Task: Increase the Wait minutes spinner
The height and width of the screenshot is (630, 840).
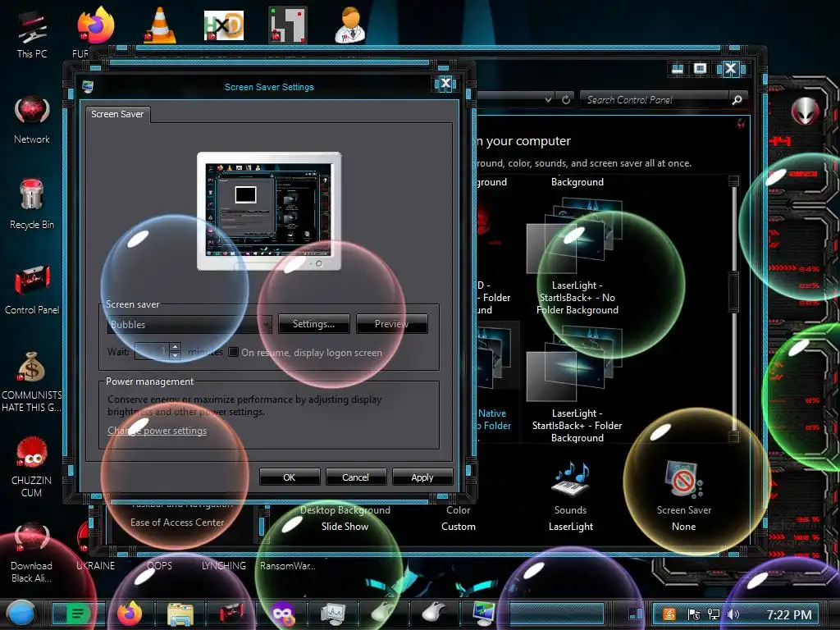Action: pyautogui.click(x=175, y=347)
